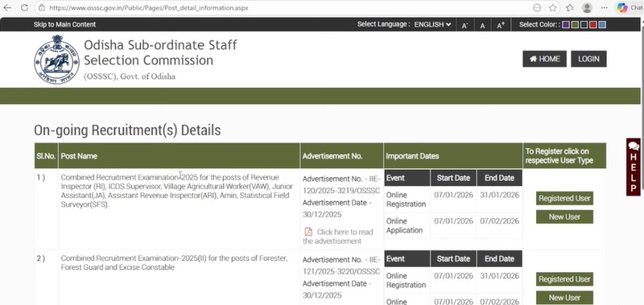
Task: Click 'On-going Recruitment(s) Details' heading
Action: pos(127,130)
